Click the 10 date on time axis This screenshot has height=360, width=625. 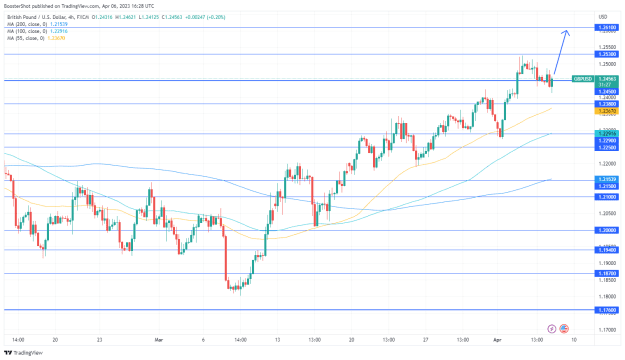574,340
